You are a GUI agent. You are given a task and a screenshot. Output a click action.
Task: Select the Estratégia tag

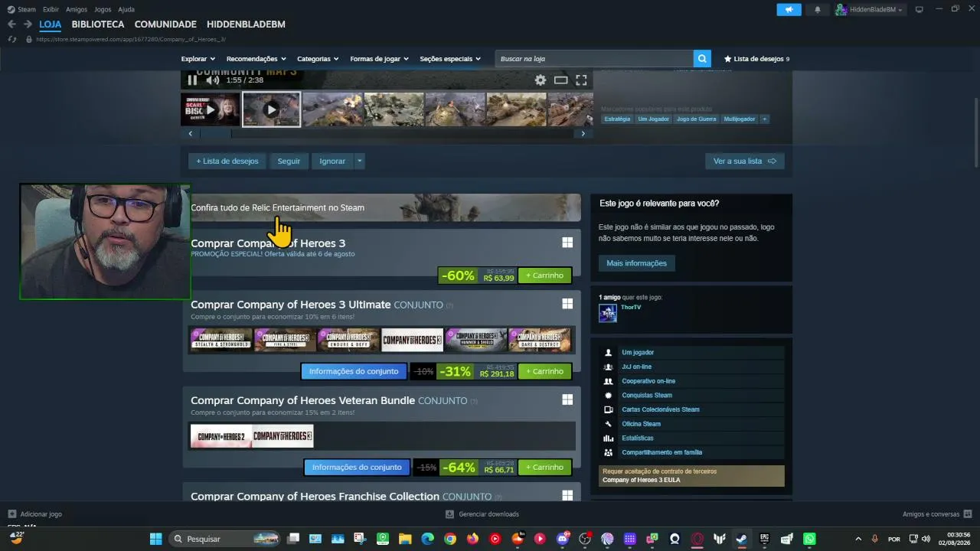click(x=617, y=119)
